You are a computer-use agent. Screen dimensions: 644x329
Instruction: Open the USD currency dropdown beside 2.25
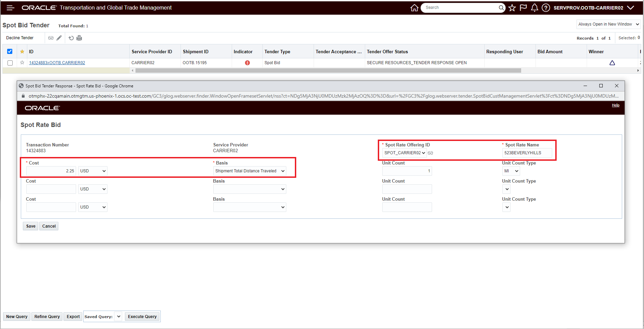pyautogui.click(x=93, y=171)
